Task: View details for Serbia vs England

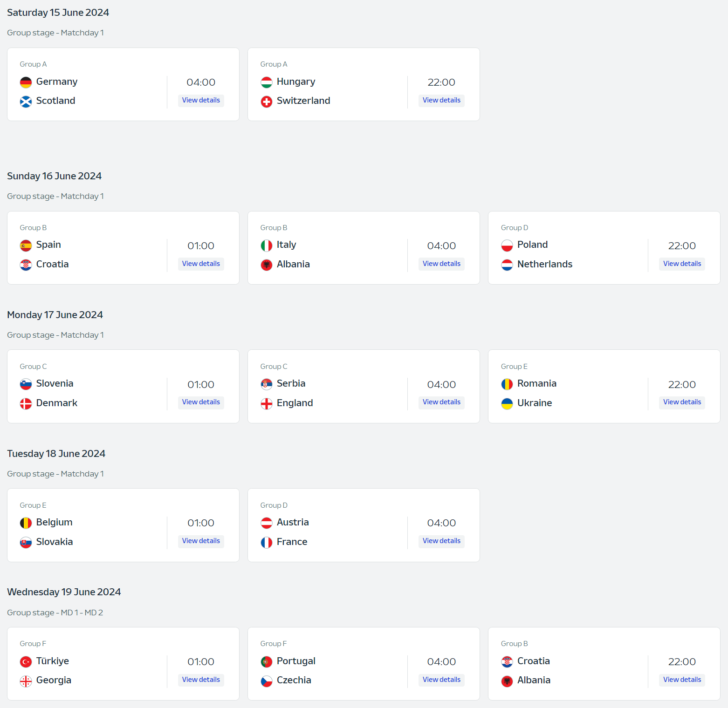Action: pyautogui.click(x=441, y=402)
